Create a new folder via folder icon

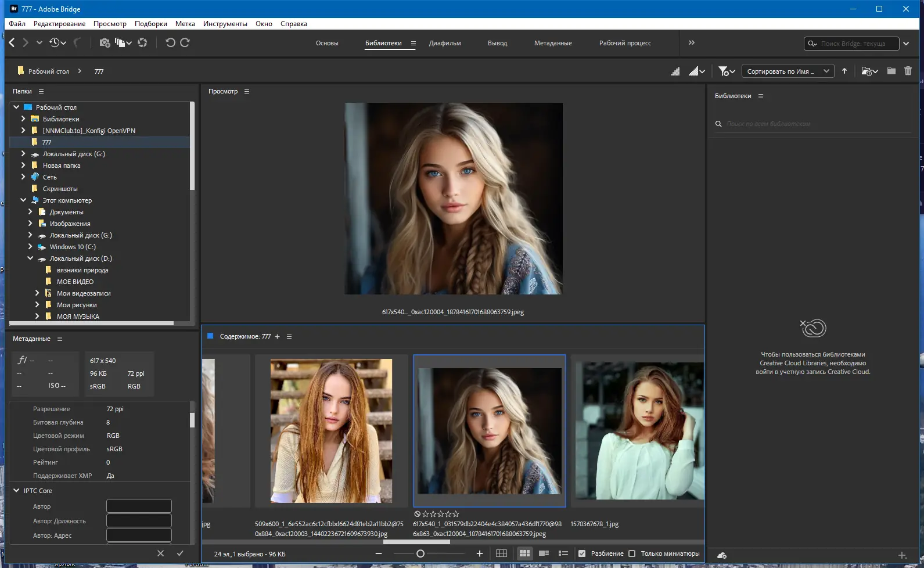click(x=891, y=71)
